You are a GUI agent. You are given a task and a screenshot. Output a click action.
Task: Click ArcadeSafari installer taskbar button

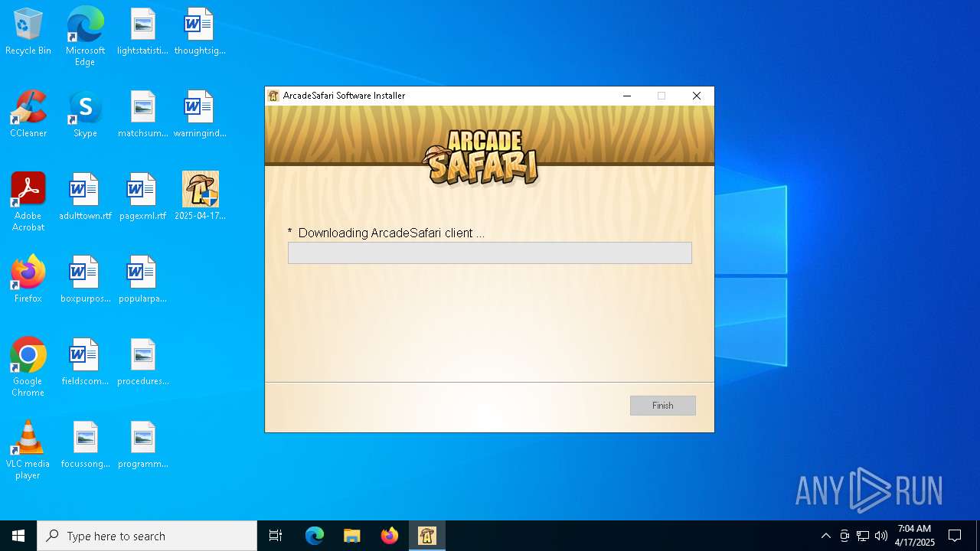click(x=427, y=536)
